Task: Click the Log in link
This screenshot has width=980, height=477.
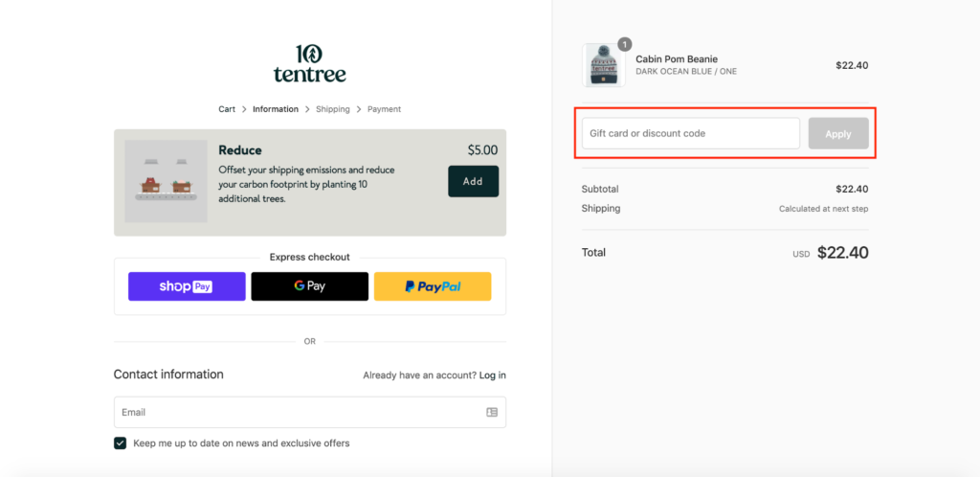Action: [x=493, y=375]
